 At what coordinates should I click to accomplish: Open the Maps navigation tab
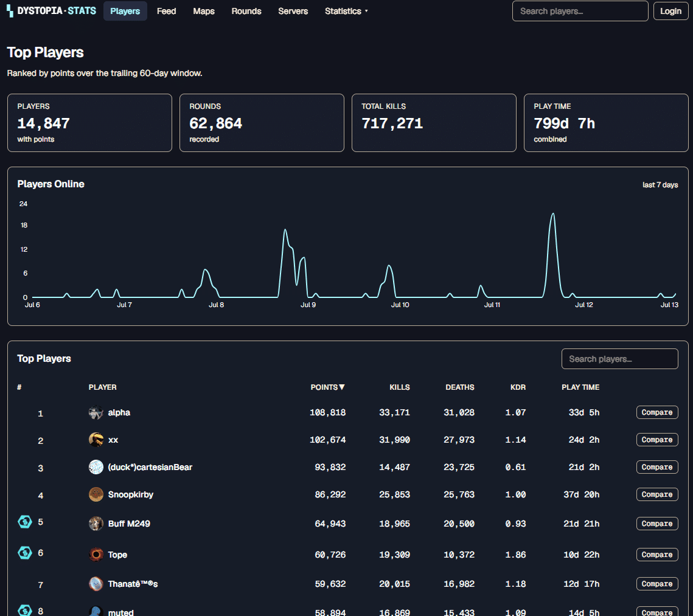click(x=204, y=11)
